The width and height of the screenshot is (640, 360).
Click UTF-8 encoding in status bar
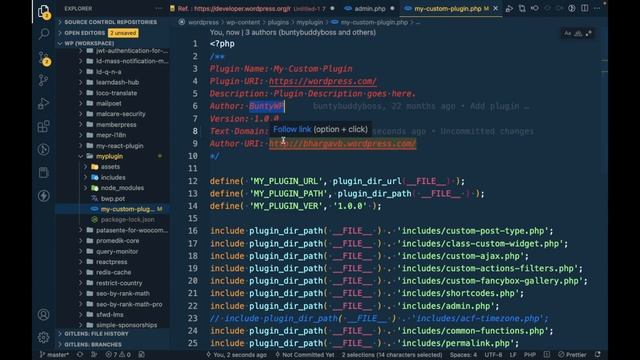point(493,355)
